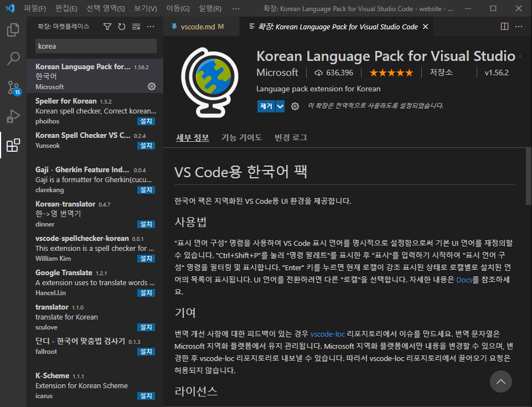
Task: Click the scroll to top button
Action: [x=500, y=382]
